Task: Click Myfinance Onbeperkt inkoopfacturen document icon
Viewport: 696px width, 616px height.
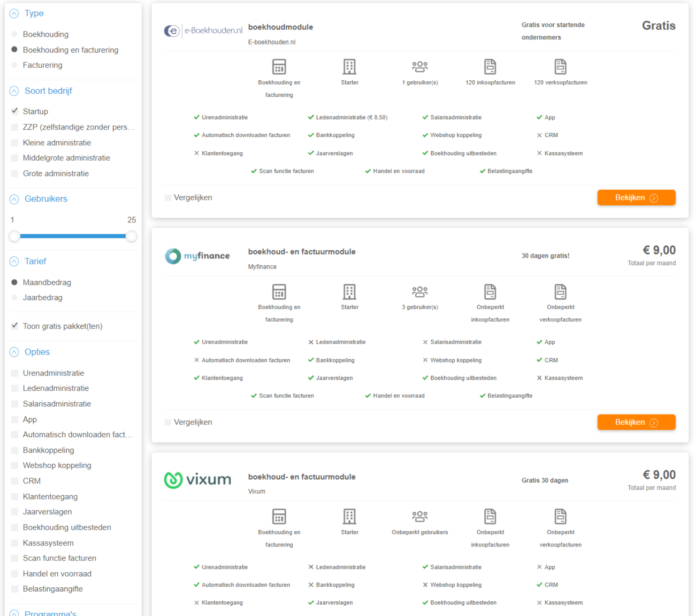Action: coord(490,292)
